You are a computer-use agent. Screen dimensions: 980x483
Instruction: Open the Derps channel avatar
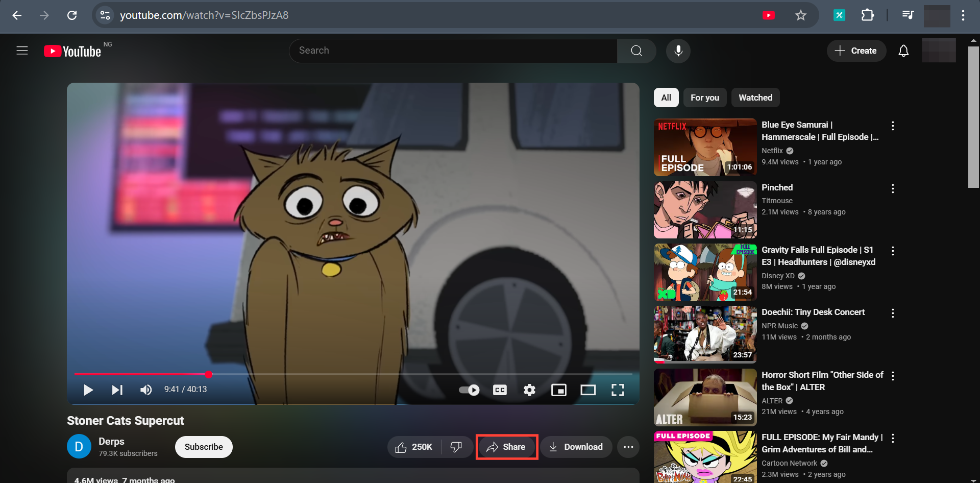pyautogui.click(x=79, y=447)
